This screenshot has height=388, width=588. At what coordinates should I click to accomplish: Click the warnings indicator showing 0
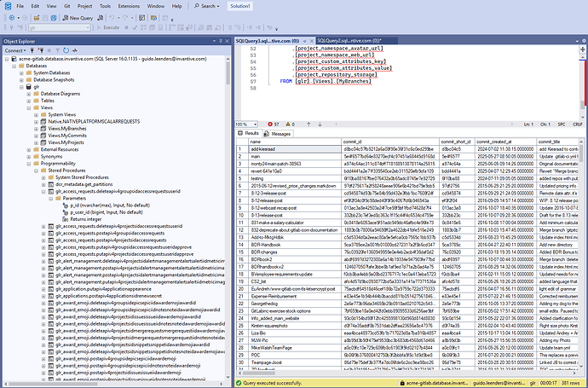pyautogui.click(x=291, y=125)
